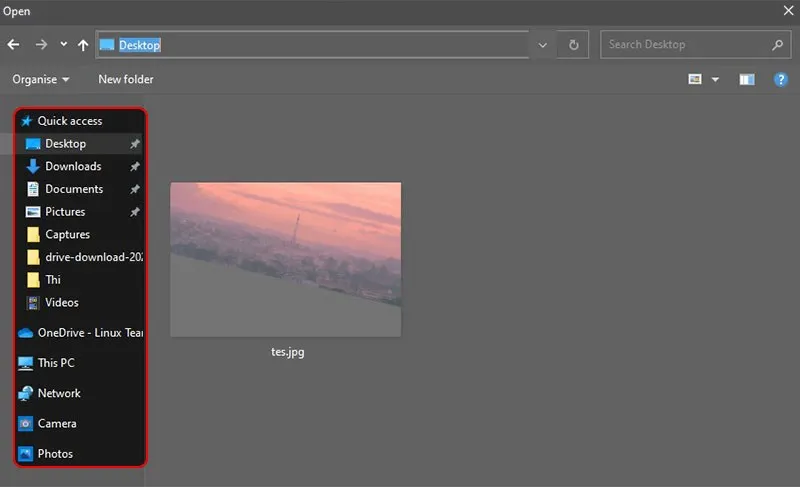This screenshot has width=800, height=487.
Task: Open the Help question mark icon
Action: tap(781, 79)
